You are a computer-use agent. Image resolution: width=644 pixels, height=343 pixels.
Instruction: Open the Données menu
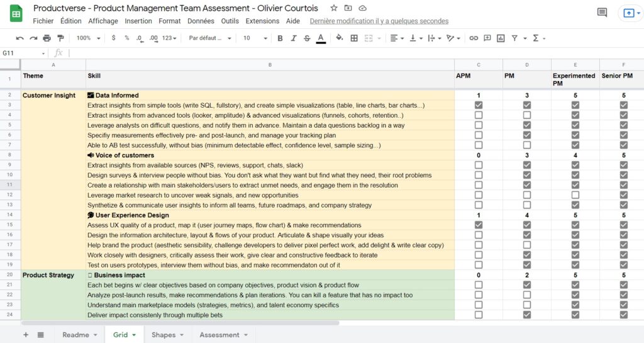[201, 21]
